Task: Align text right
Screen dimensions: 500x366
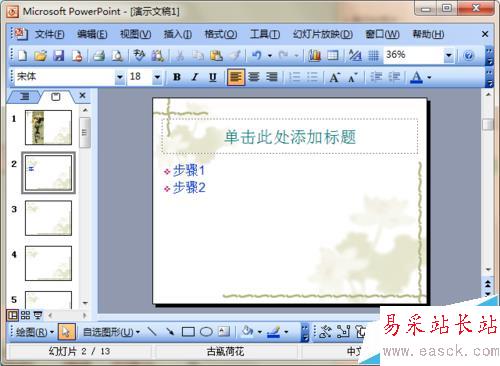Action: 272,77
